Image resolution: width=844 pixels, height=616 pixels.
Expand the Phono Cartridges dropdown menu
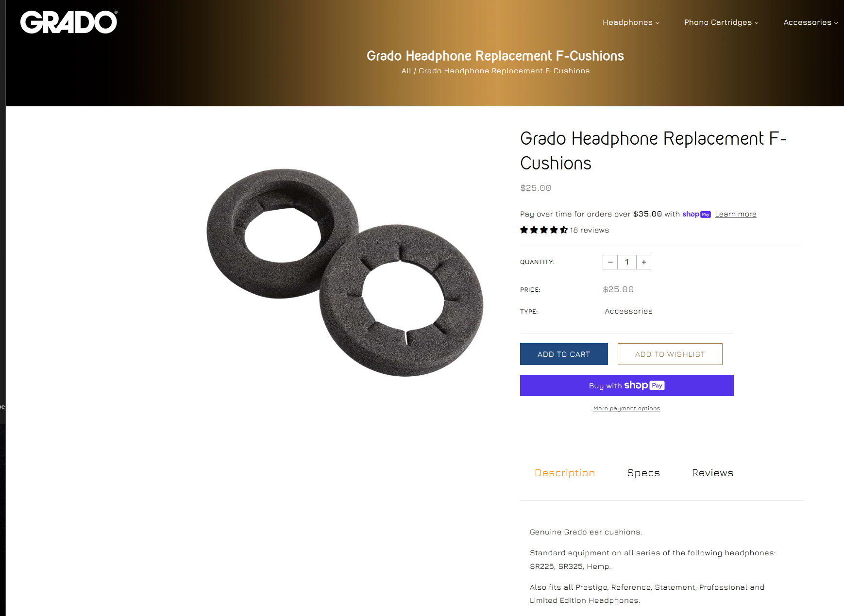tap(721, 22)
